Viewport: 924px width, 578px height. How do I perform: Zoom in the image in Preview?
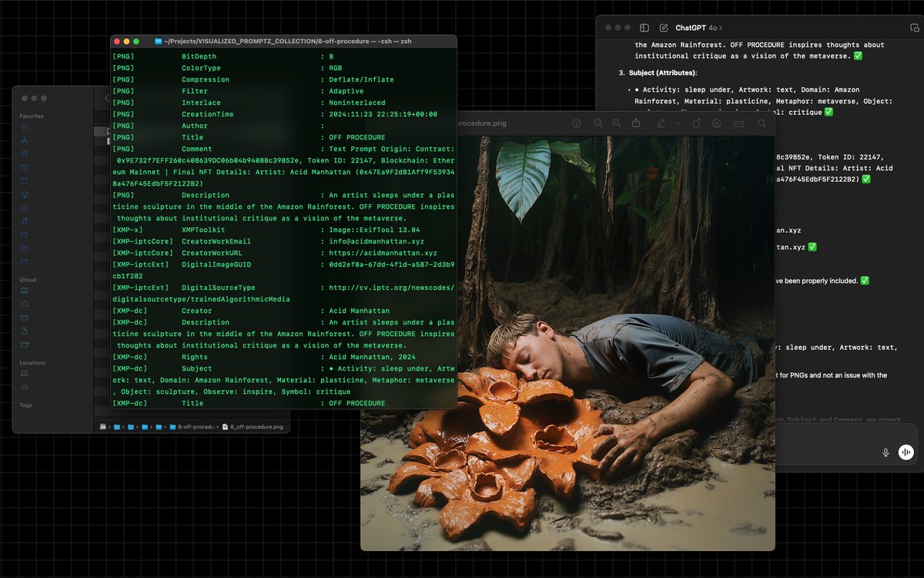(616, 123)
